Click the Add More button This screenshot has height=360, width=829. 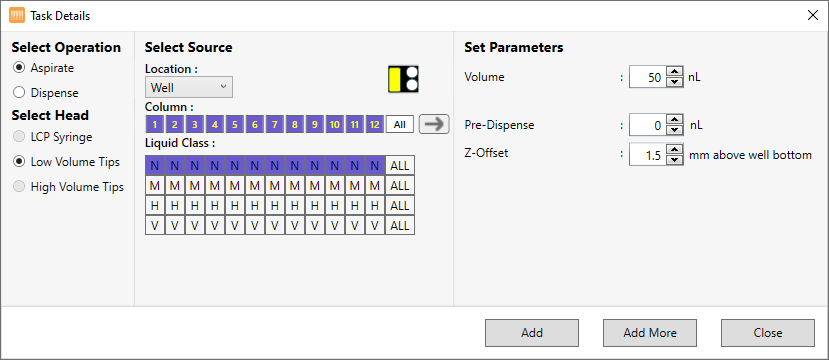(x=650, y=333)
